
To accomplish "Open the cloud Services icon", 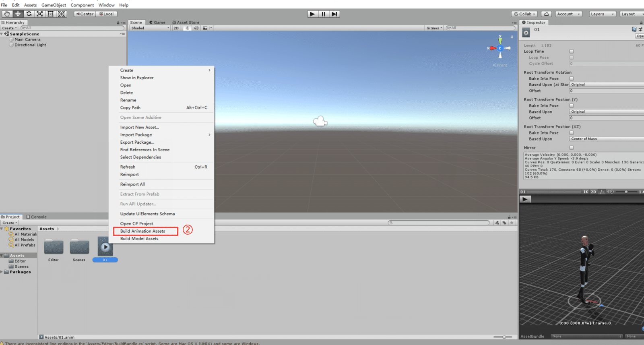I will coord(546,14).
